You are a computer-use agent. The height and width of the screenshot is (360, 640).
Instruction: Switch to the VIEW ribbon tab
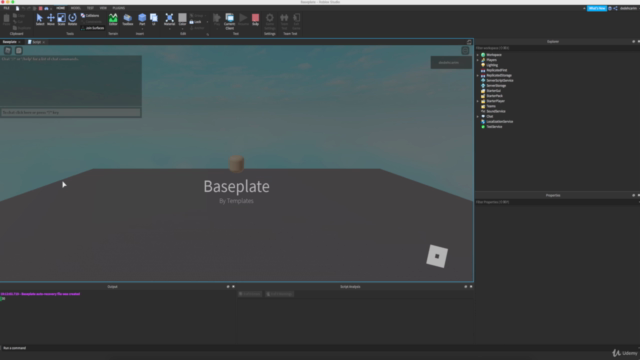(x=103, y=8)
